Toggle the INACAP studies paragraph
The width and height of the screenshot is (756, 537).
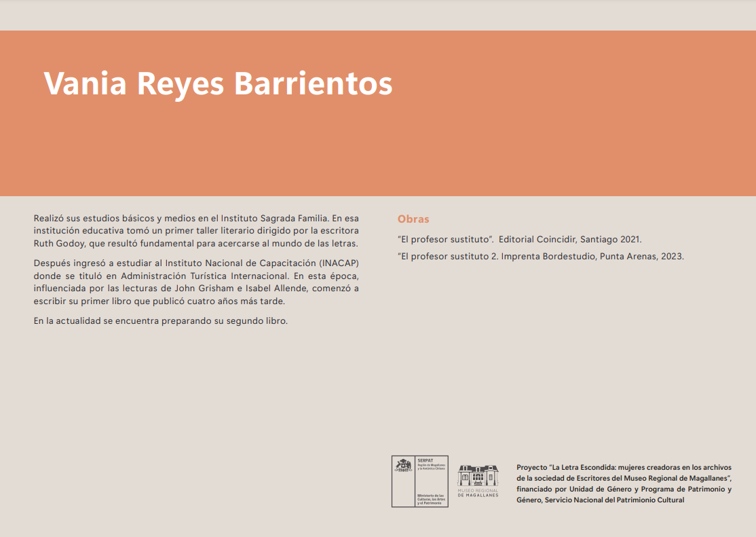point(197,281)
